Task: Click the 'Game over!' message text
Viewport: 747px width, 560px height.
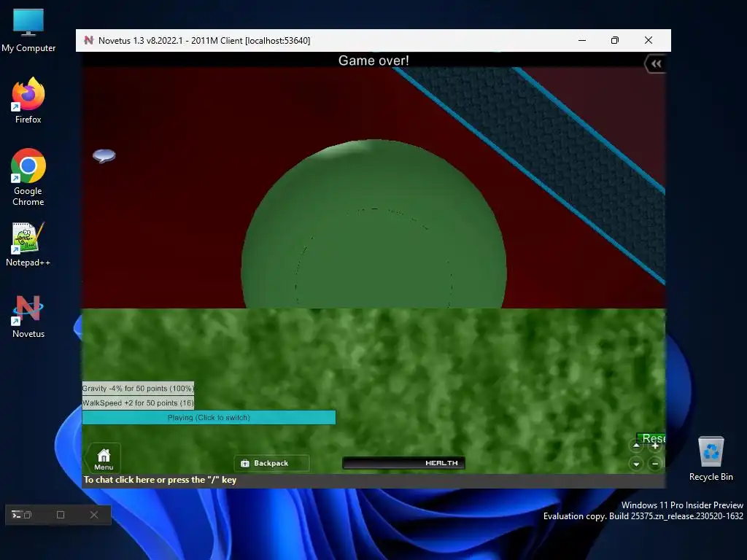Action: pos(373,61)
